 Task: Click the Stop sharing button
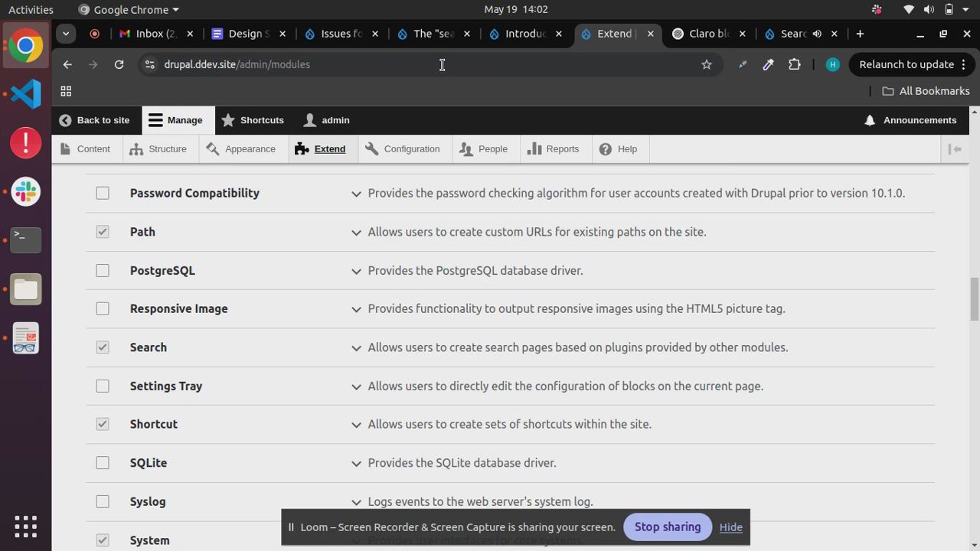pyautogui.click(x=667, y=527)
